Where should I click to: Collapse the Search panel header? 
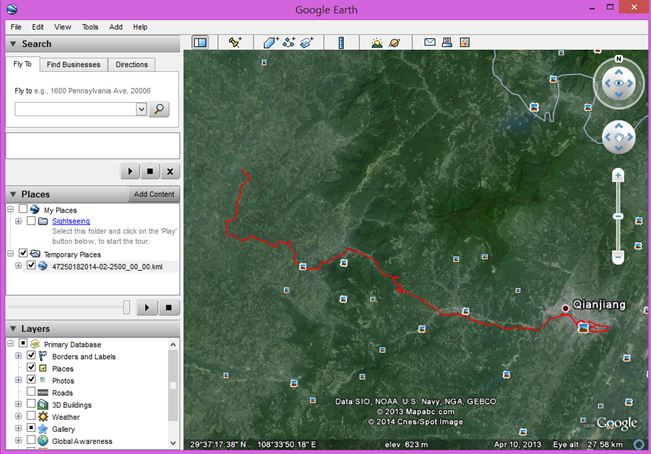(12, 44)
